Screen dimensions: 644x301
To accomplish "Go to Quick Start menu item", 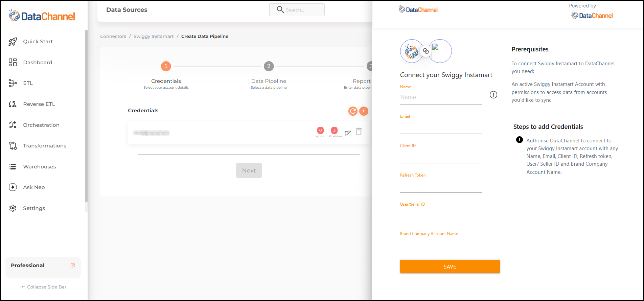I will pos(38,42).
